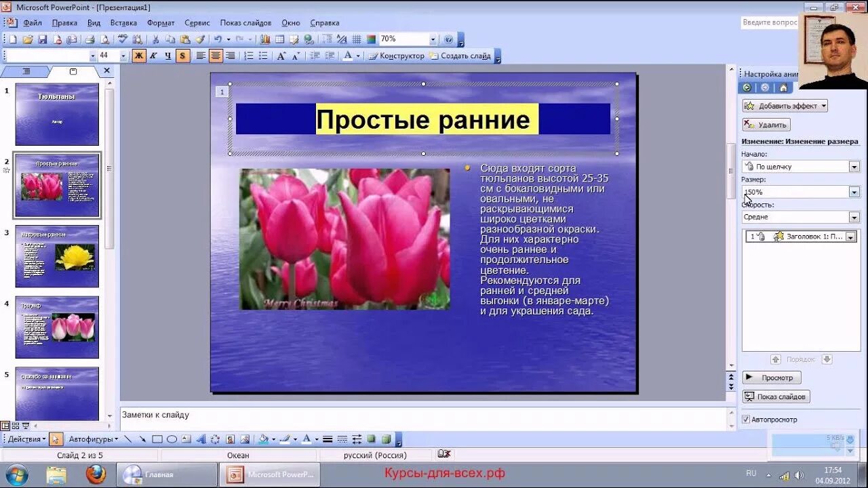Screen dimensions: 868x488
Task: Align text left in formatting toolbar
Action: [x=201, y=56]
